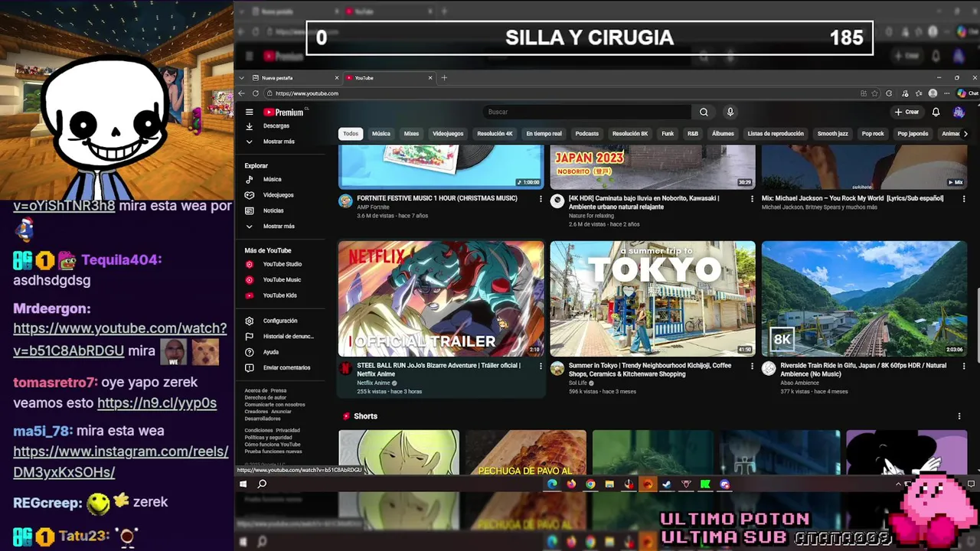Add page to favorites with the star icon

coord(875,93)
